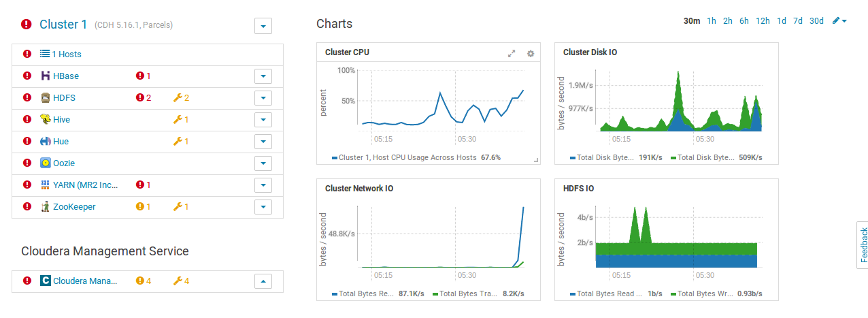Click the Oozie service icon
This screenshot has height=318, width=868.
tap(46, 163)
